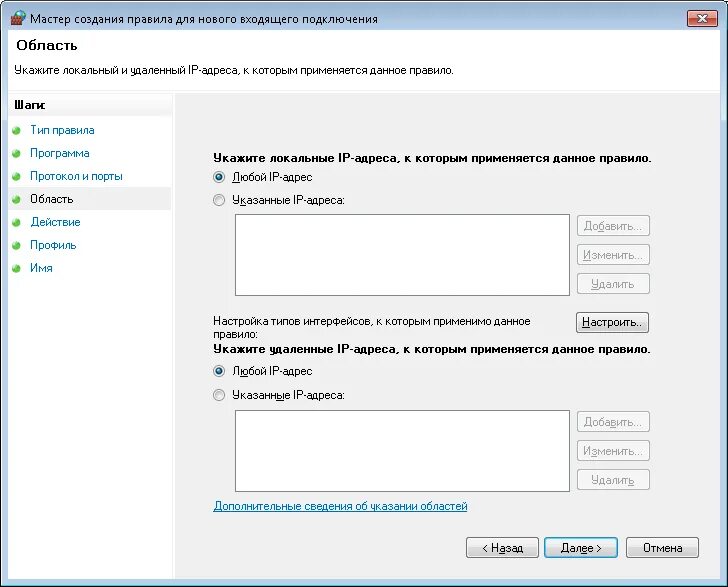Click Изменить for local IP addresses
The image size is (728, 587).
click(613, 255)
